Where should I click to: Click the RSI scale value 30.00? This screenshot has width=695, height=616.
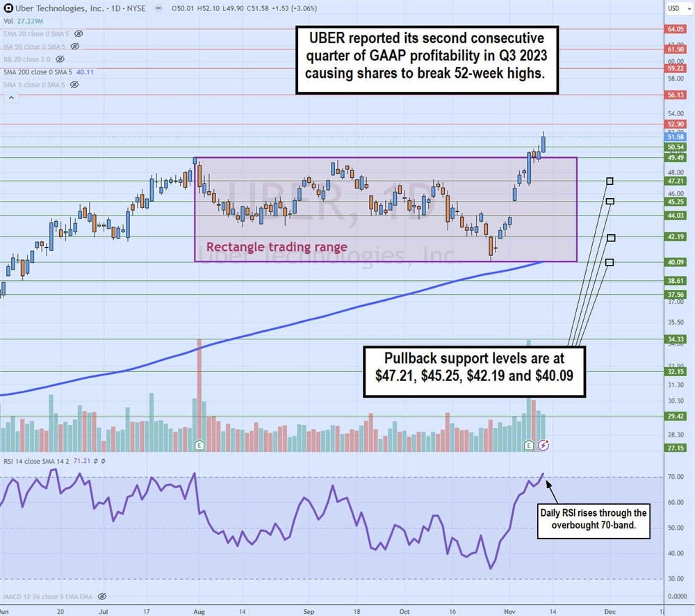tap(676, 578)
